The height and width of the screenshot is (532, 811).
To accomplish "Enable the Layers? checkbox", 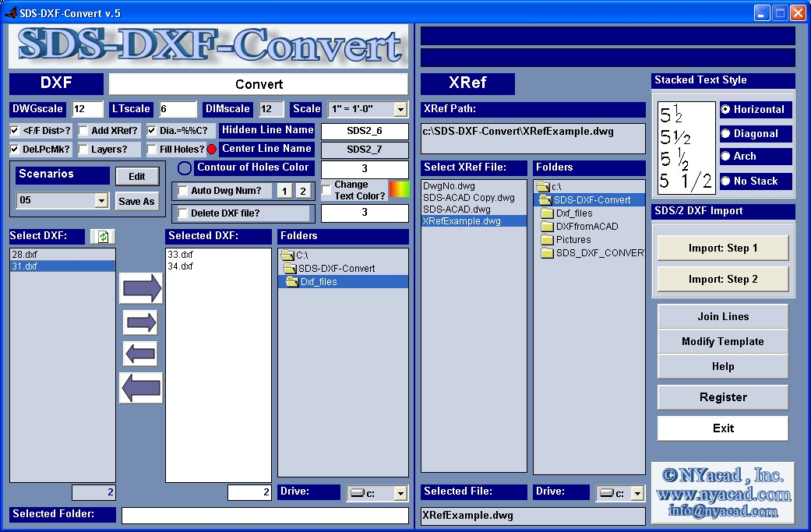I will [83, 150].
